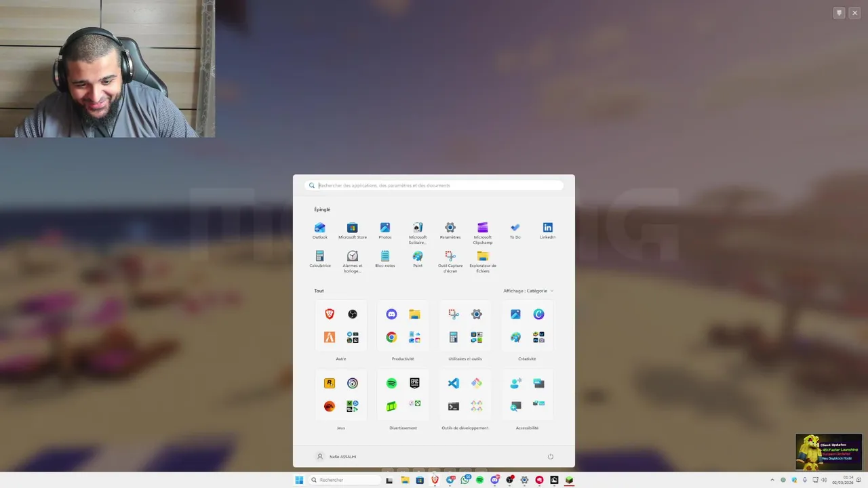Open Discord in Productivité category
The height and width of the screenshot is (488, 868).
(391, 314)
